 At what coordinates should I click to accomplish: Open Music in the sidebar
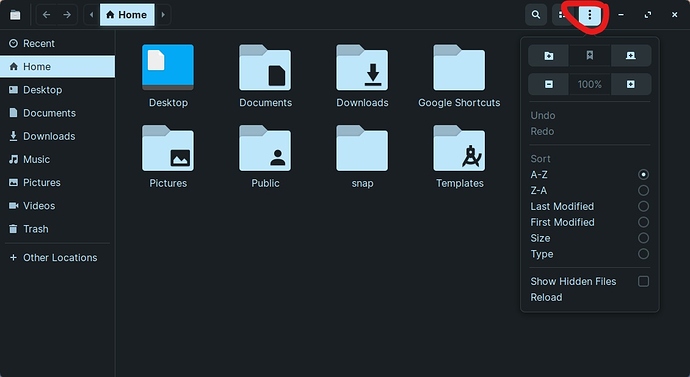pyautogui.click(x=57, y=159)
